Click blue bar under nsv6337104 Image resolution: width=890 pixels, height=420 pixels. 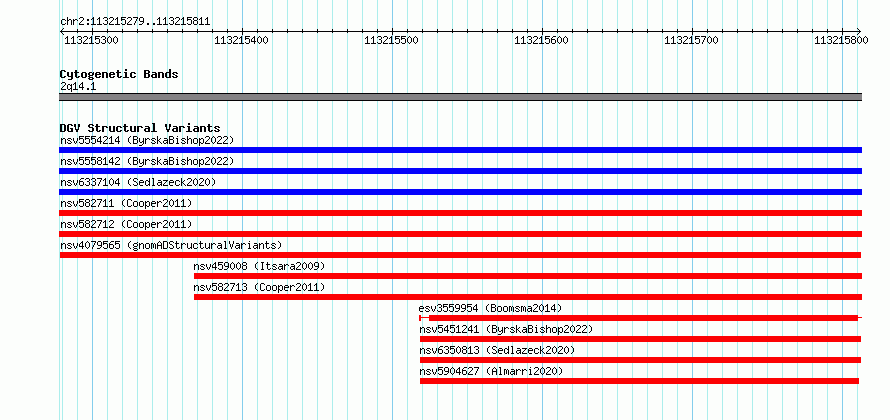460,192
